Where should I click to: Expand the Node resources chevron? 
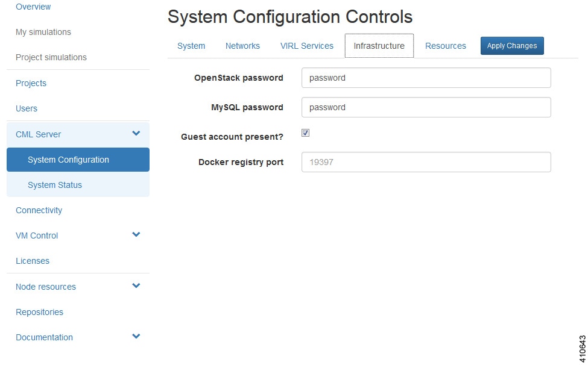(x=136, y=286)
